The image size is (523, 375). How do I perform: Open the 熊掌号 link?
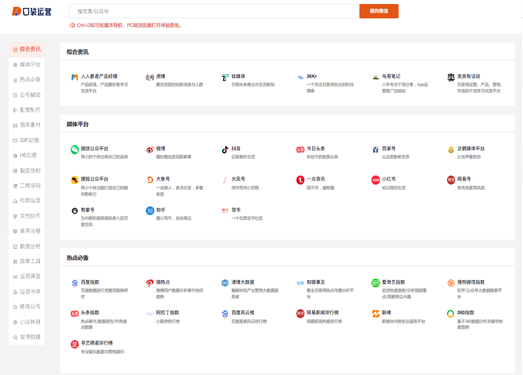87,210
